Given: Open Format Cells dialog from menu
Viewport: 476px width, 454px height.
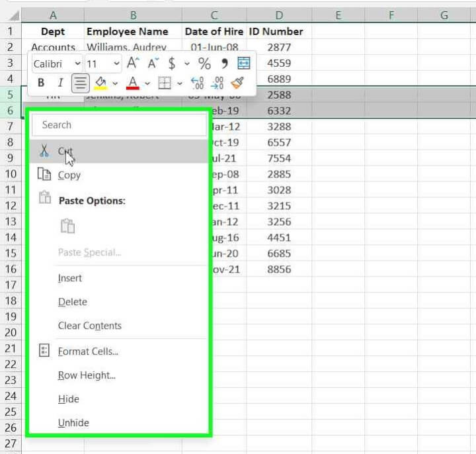Looking at the screenshot, I should tap(88, 351).
